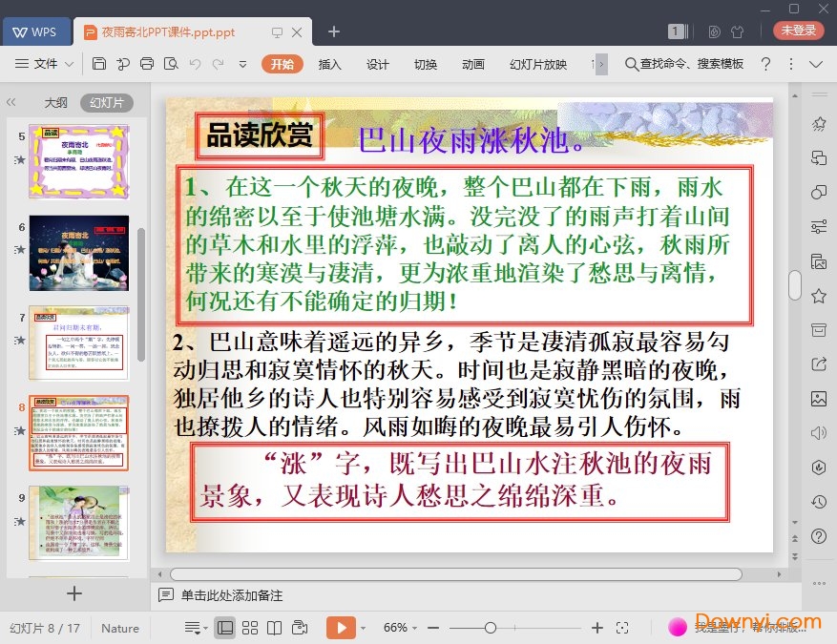
Task: Click the share icon in right sidebar
Action: tap(818, 364)
